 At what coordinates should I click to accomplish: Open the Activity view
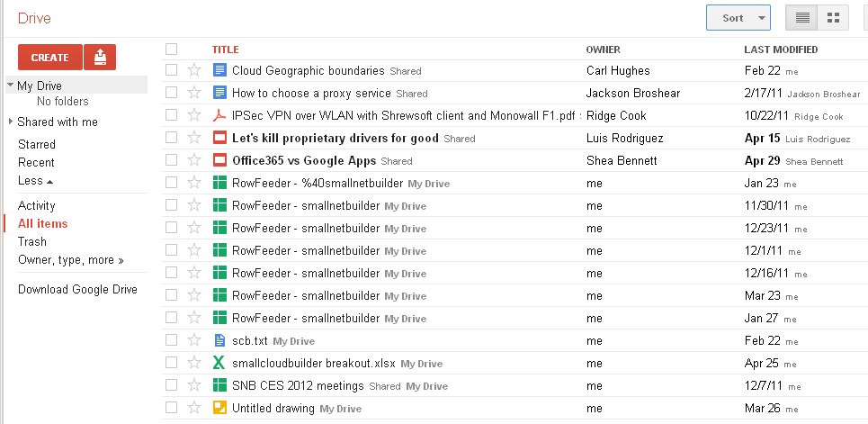click(37, 205)
